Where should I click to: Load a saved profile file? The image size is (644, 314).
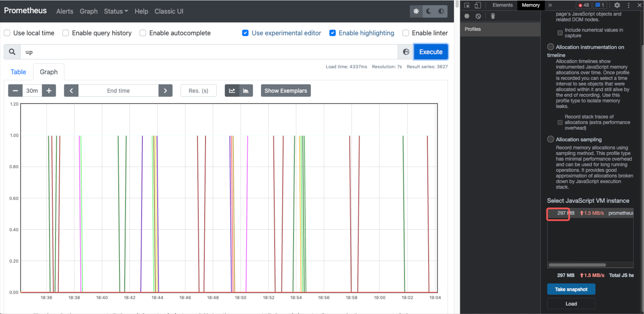(x=571, y=304)
